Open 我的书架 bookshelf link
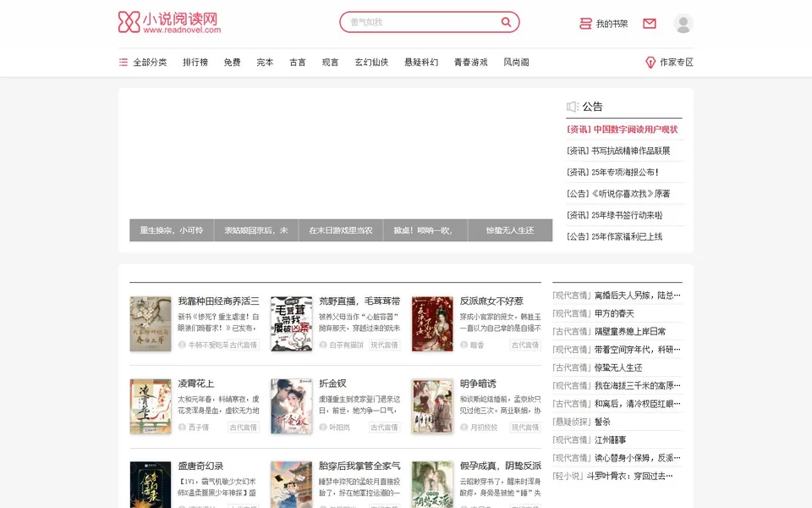The image size is (812, 508). (603, 24)
